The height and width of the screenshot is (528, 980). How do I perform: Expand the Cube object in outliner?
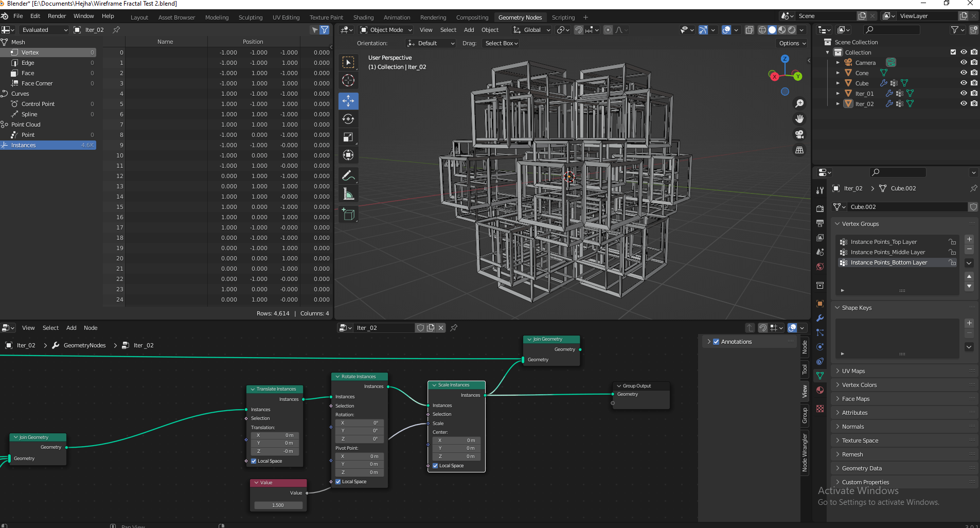pos(838,83)
